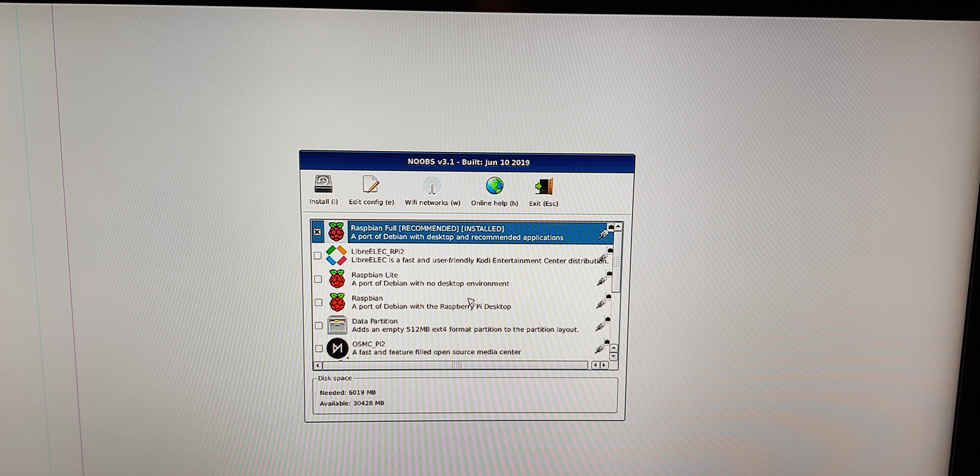
Task: Open Edit config pencil icon
Action: (x=371, y=185)
